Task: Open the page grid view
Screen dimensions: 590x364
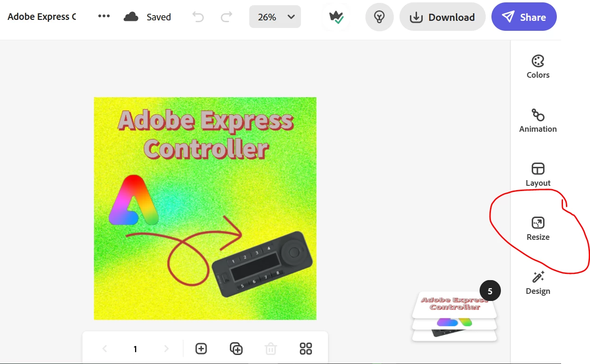Action: coord(306,349)
